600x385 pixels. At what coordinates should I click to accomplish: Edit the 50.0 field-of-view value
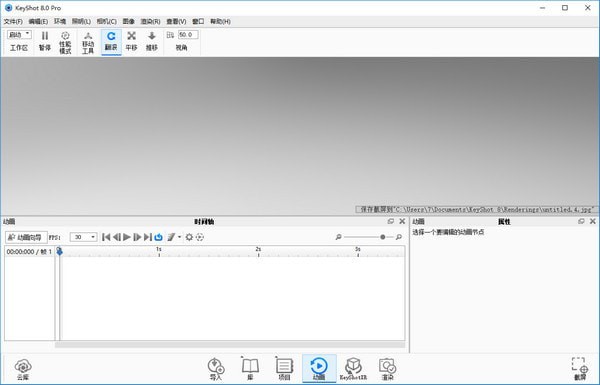click(188, 35)
